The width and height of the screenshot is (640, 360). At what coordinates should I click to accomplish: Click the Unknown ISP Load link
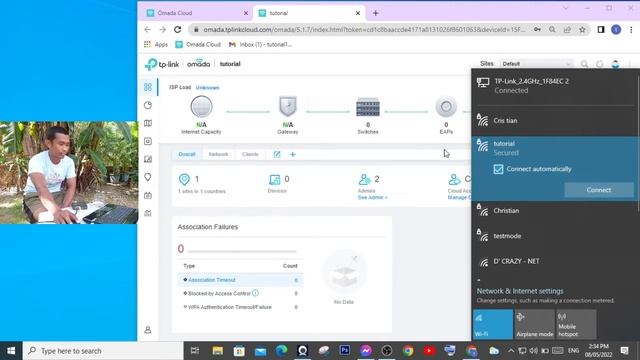207,87
